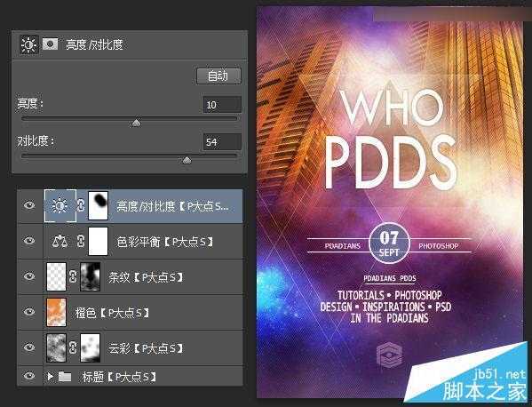The image size is (532, 407).
Task: Select the white mask of 色彩平衡 layer
Action: click(98, 241)
